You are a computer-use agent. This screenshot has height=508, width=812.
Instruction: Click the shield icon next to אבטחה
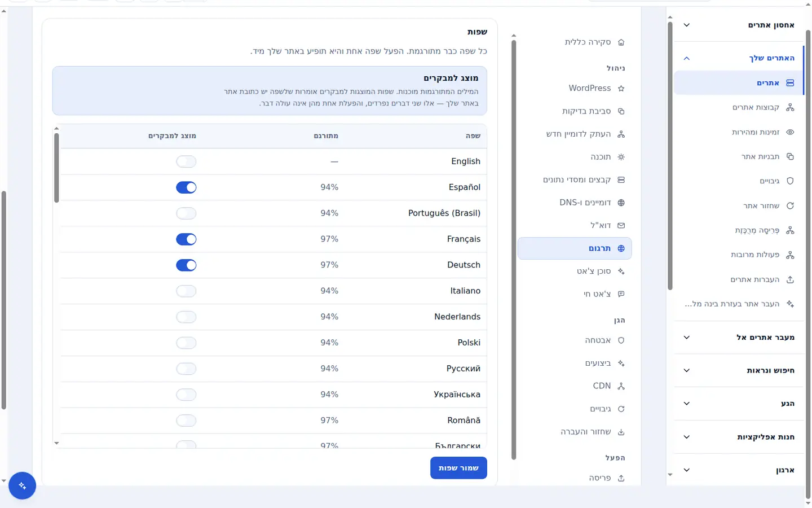tap(621, 340)
